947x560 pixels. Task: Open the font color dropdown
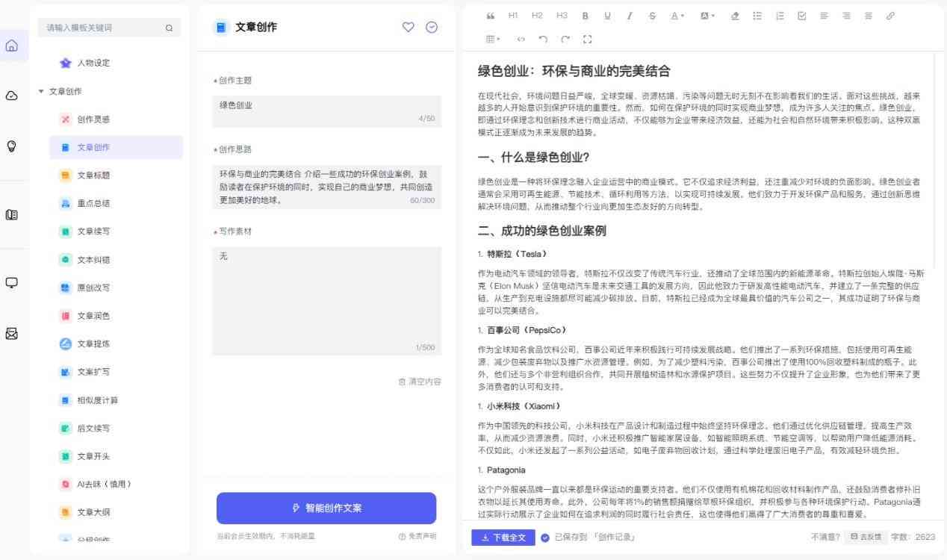677,16
